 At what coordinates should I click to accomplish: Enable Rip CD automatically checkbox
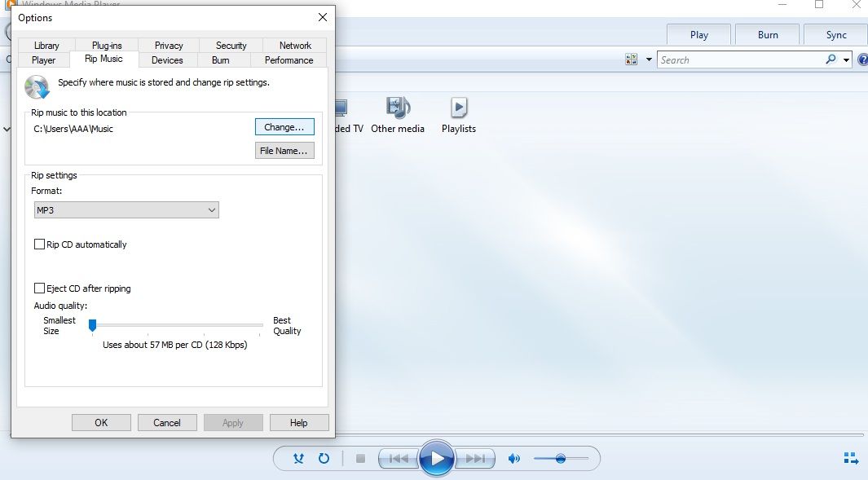point(39,244)
